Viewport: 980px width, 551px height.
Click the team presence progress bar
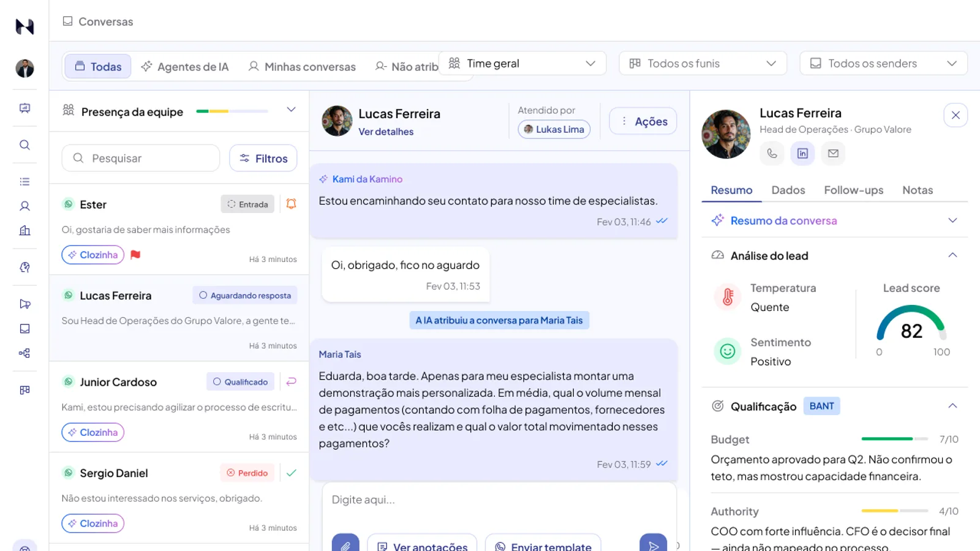tap(232, 111)
